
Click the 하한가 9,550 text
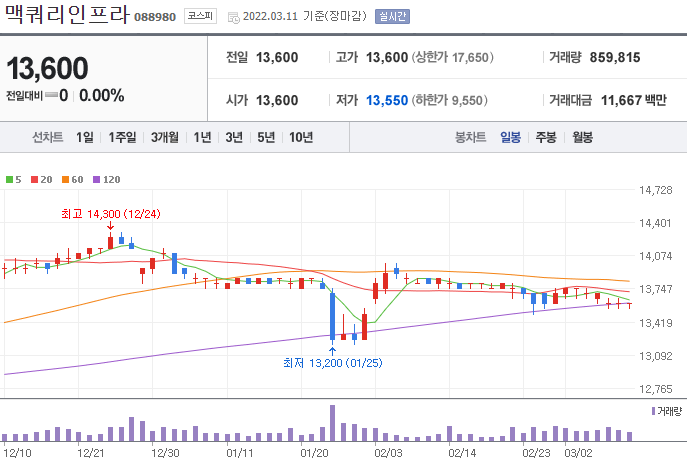click(x=449, y=100)
